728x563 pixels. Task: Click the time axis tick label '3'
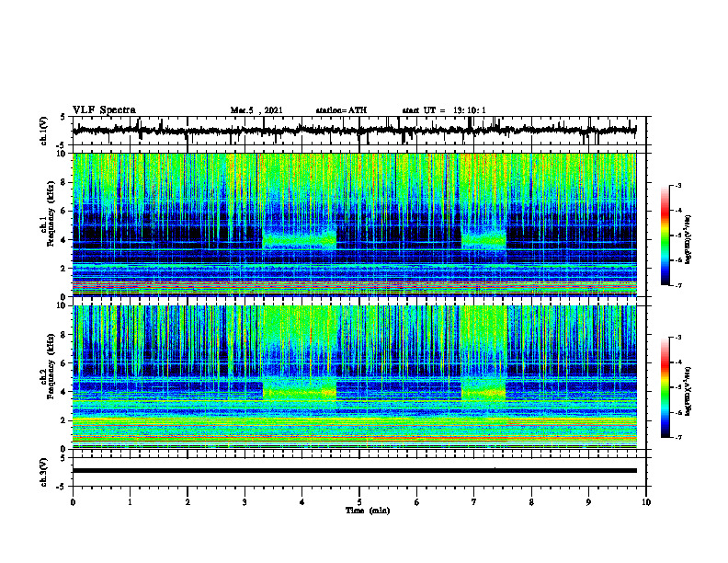point(245,502)
